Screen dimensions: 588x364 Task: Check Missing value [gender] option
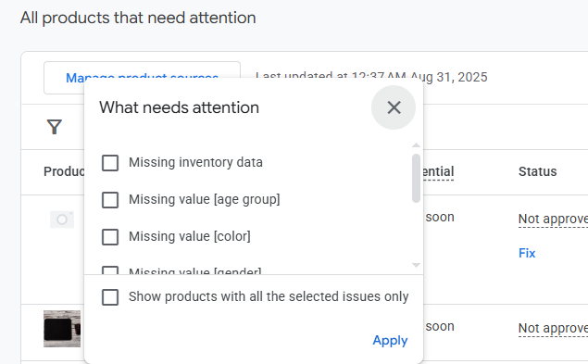coord(110,270)
